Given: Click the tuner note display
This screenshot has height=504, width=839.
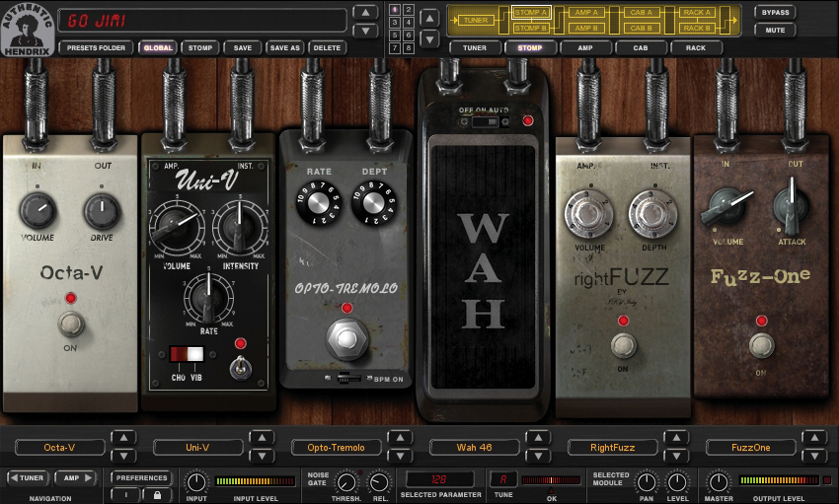Looking at the screenshot, I should [x=503, y=479].
